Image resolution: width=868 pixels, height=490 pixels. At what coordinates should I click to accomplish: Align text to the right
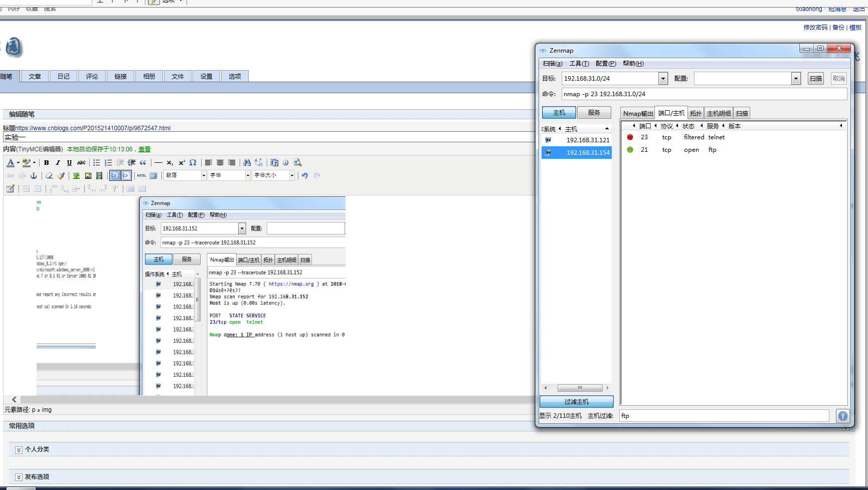coord(232,162)
